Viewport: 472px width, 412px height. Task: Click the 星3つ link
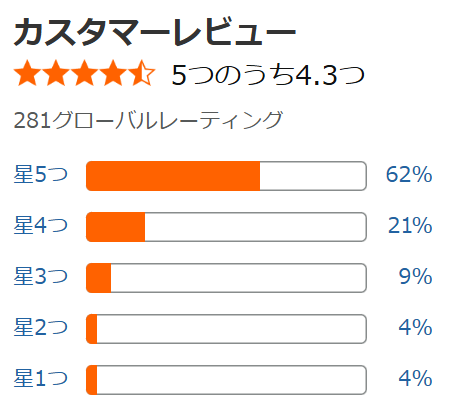pyautogui.click(x=41, y=276)
